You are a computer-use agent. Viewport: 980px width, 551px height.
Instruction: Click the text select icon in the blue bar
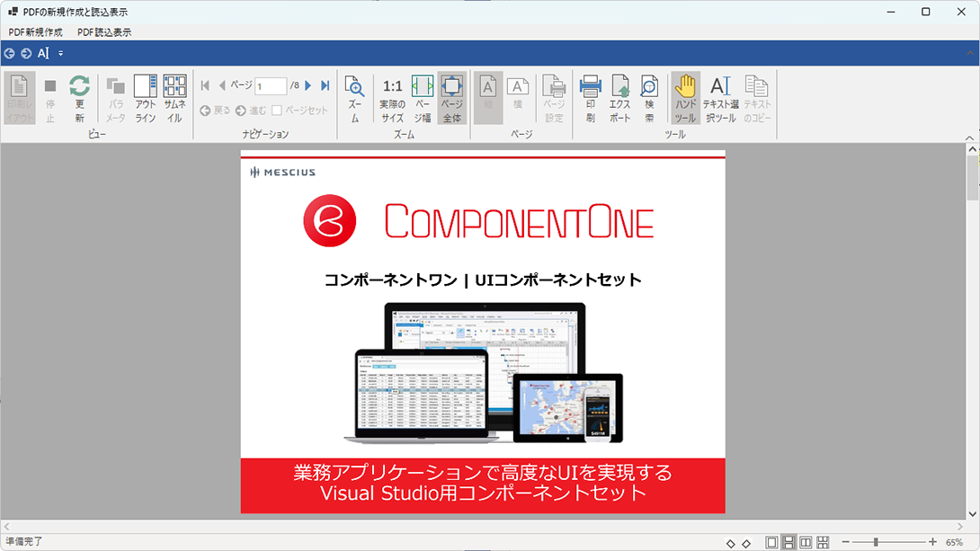43,53
